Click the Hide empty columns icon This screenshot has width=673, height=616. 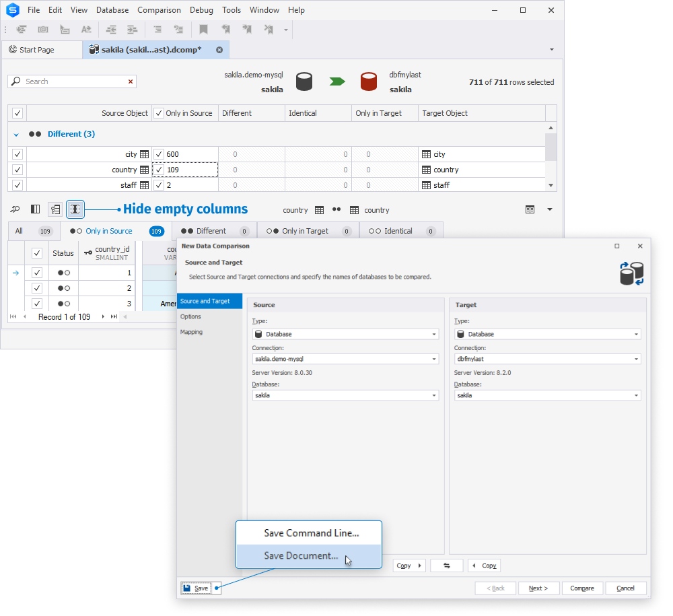(75, 209)
